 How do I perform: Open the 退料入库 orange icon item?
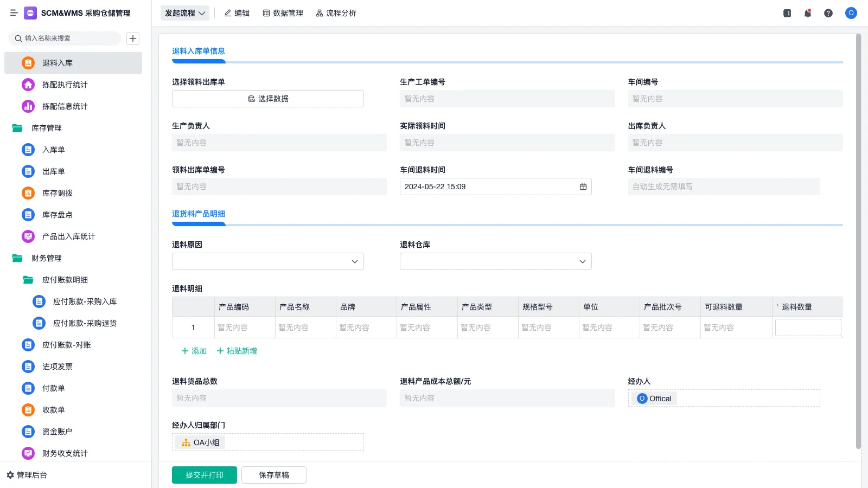[x=28, y=63]
